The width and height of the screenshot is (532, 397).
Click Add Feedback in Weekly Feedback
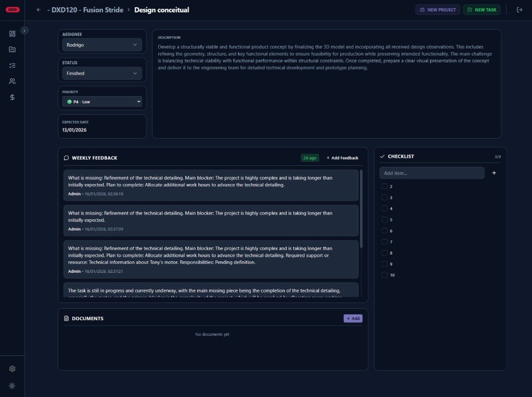click(x=342, y=158)
